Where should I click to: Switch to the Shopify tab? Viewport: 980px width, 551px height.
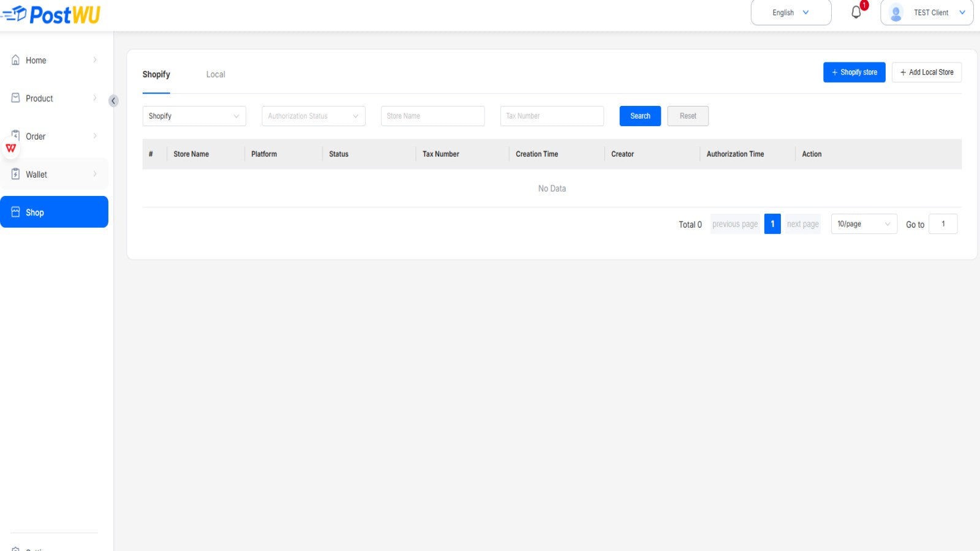point(156,74)
